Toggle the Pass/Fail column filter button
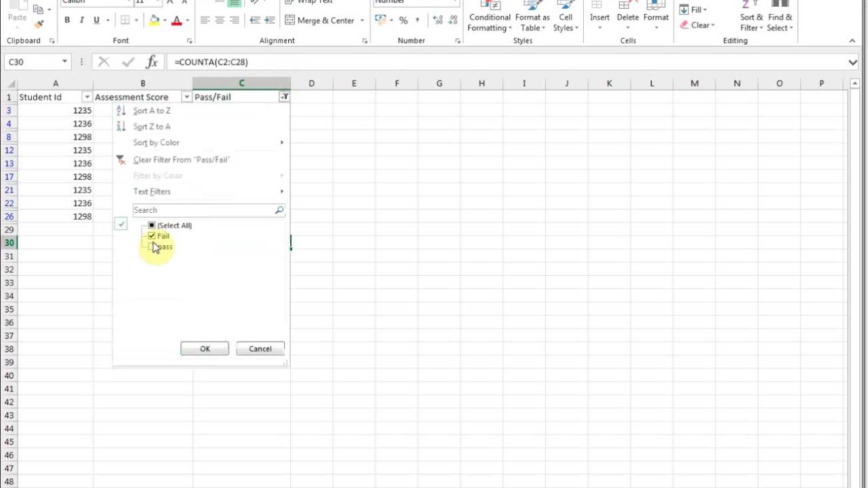 coord(284,97)
